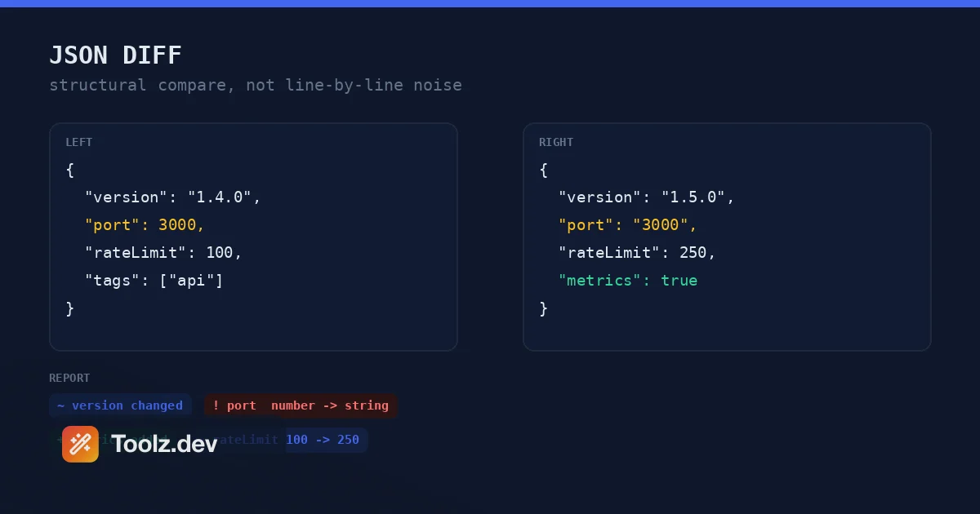Click the "RIGHT" panel label
Viewport: 980px width, 514px height.
click(x=556, y=142)
